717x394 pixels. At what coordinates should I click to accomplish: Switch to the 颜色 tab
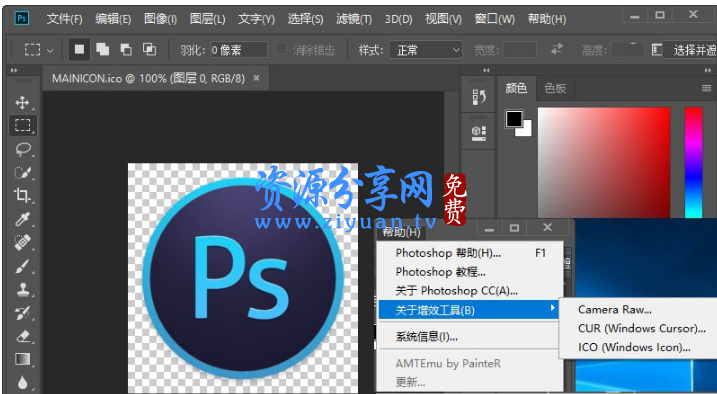click(x=516, y=88)
